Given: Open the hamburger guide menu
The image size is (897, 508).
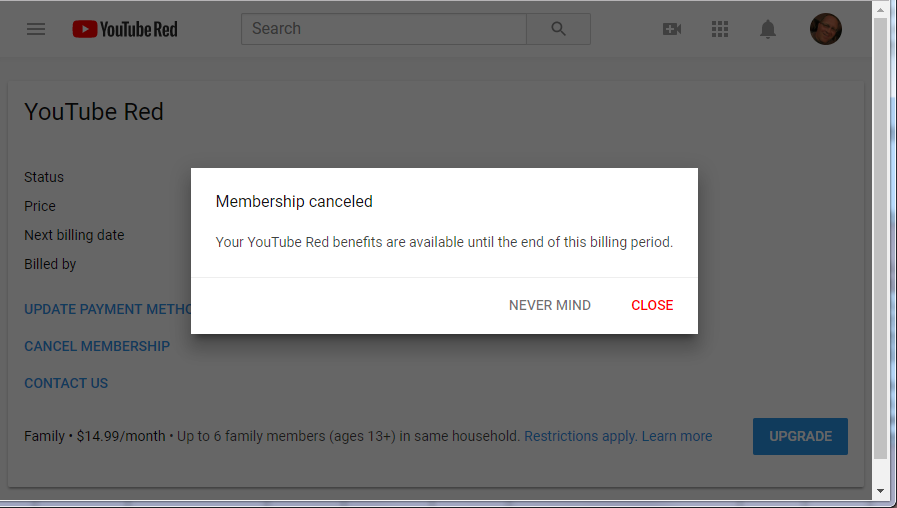Looking at the screenshot, I should pos(35,29).
